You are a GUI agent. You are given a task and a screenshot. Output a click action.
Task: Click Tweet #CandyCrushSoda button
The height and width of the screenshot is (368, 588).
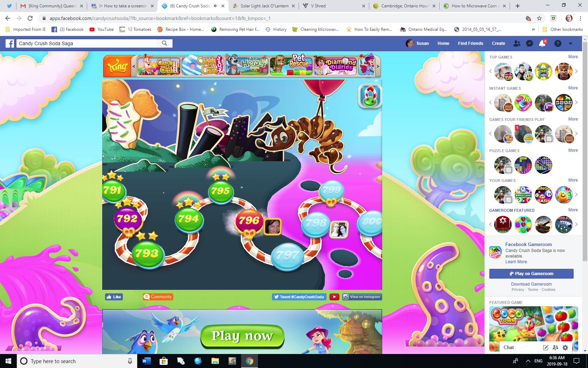299,297
